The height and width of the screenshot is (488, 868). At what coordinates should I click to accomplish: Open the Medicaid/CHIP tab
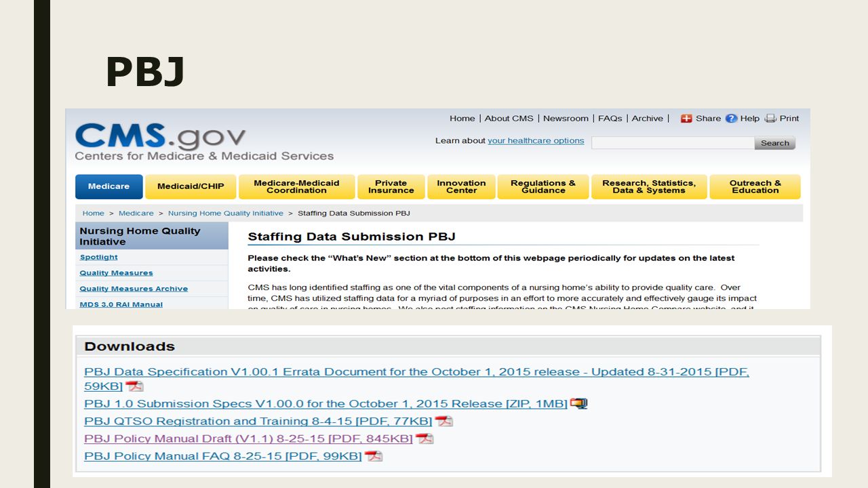[x=191, y=186]
